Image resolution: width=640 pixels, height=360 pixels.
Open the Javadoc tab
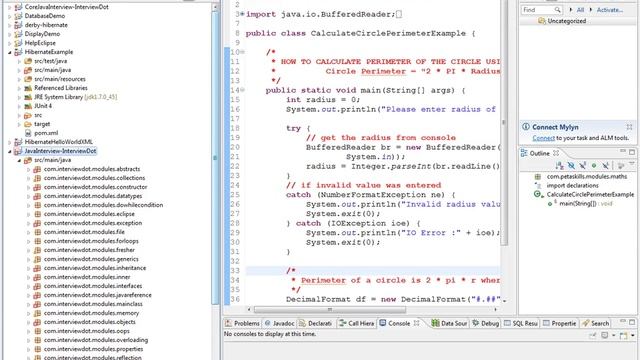(279, 323)
